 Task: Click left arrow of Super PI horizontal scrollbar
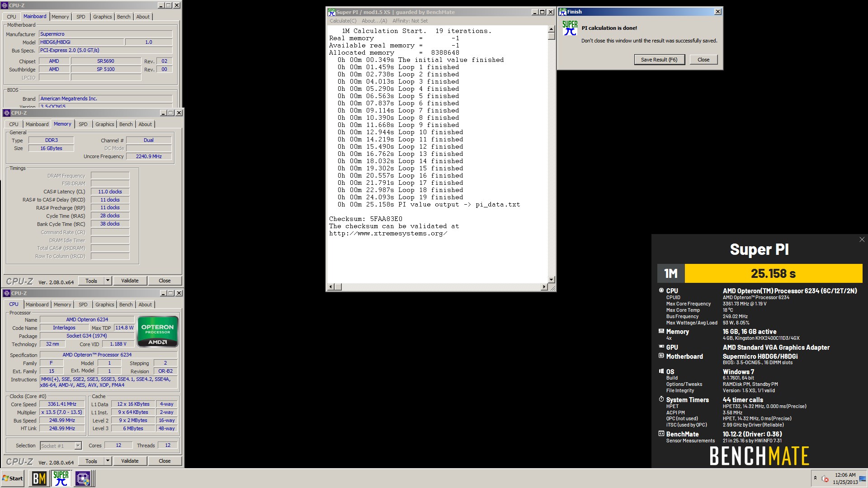click(330, 287)
